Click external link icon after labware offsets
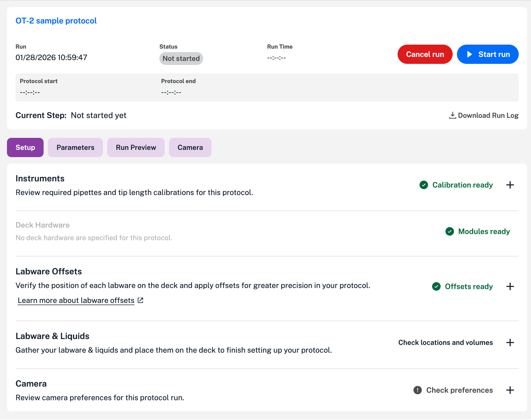The image size is (531, 420). pos(140,300)
